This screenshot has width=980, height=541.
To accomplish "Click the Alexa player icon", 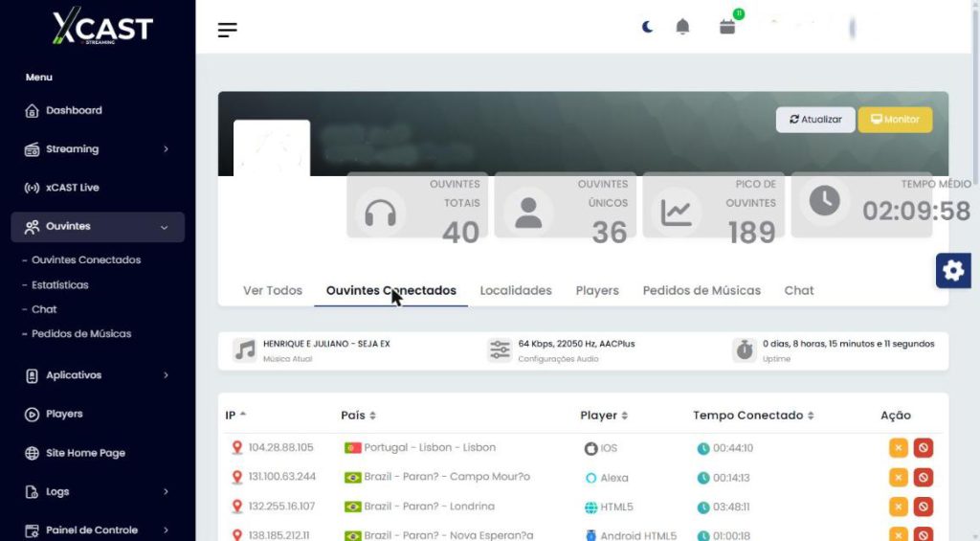I will 590,478.
